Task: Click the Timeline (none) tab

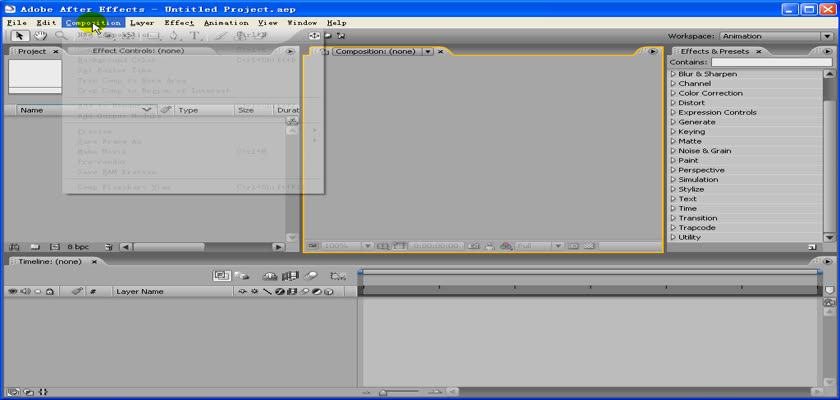Action: [x=49, y=262]
